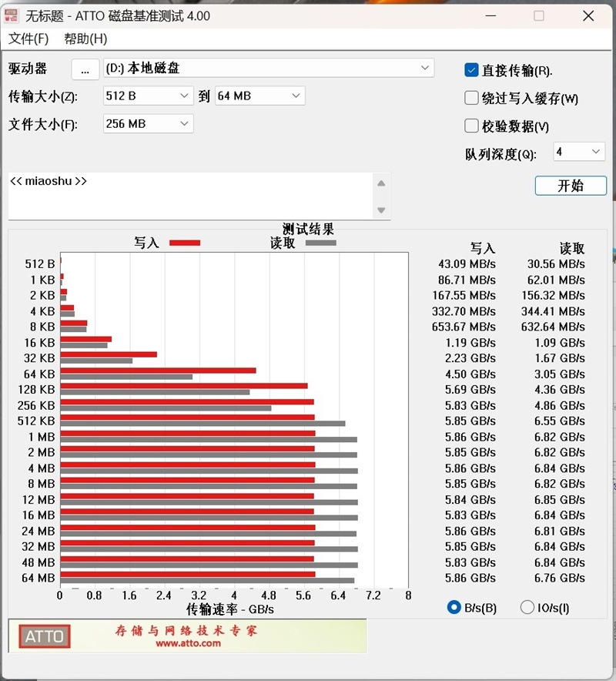Viewport: 616px width, 681px height.
Task: Open the 512 B transfer size dropdown
Action: [148, 96]
